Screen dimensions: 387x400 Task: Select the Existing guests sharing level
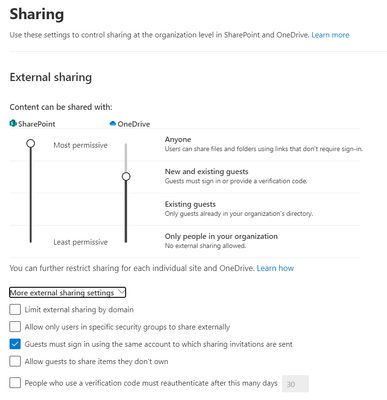(190, 204)
